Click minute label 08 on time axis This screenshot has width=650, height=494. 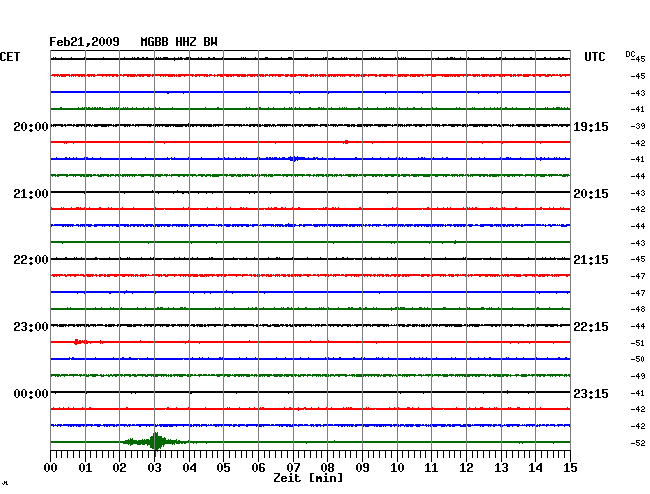(x=327, y=467)
